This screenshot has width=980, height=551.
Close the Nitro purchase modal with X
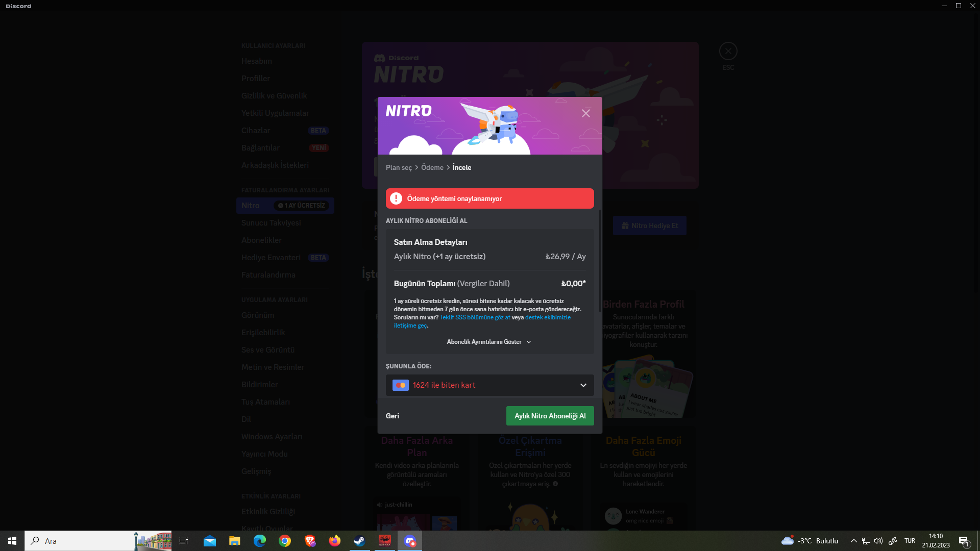585,113
